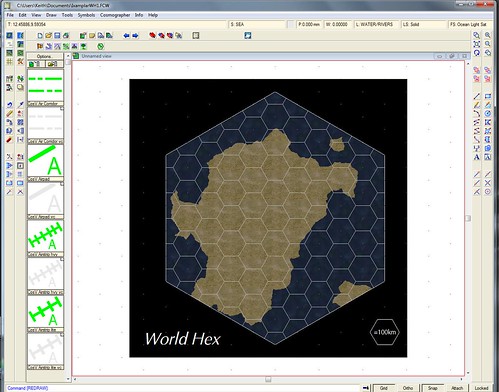Open the FS: Ocean Light Sat fill style selector
Image resolution: width=499 pixels, height=392 pixels.
(469, 24)
